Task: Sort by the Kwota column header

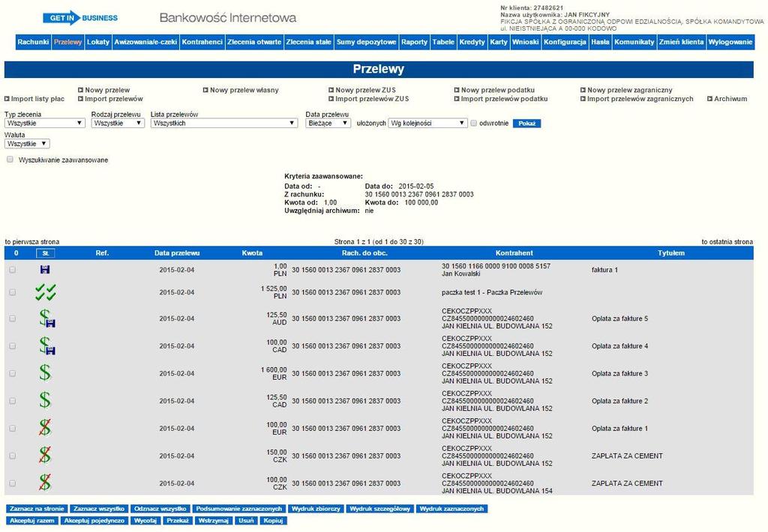Action: pos(252,253)
